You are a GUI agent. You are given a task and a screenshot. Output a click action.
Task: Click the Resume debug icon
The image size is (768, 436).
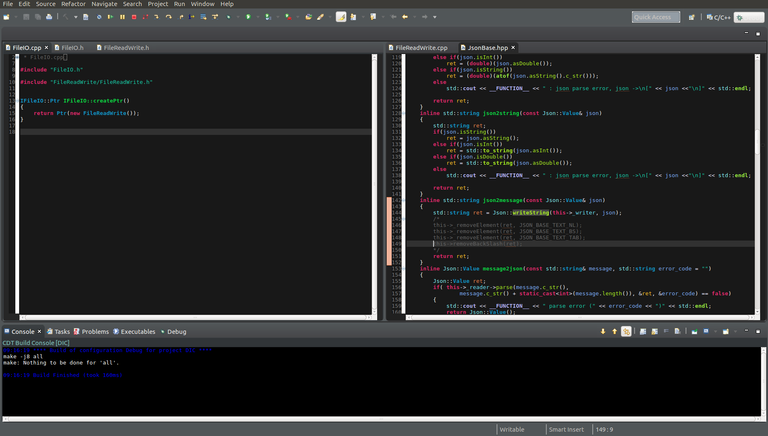(110, 17)
